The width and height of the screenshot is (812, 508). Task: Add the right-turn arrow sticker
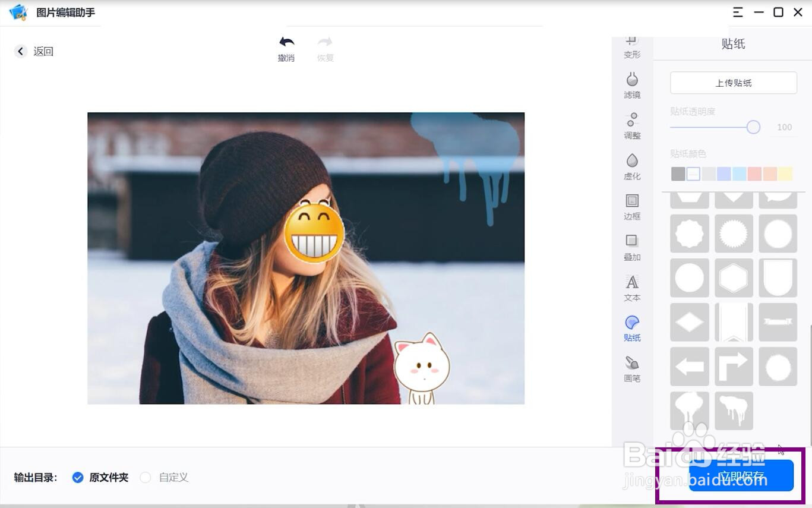click(734, 367)
